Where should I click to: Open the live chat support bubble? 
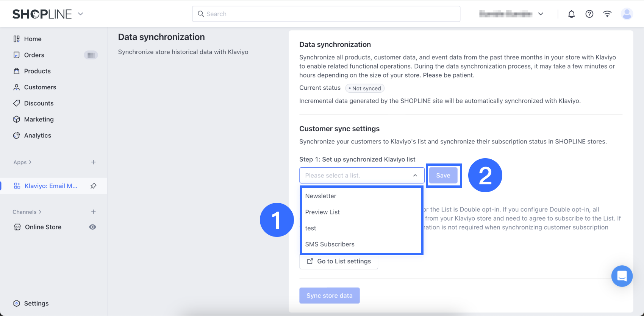point(622,276)
